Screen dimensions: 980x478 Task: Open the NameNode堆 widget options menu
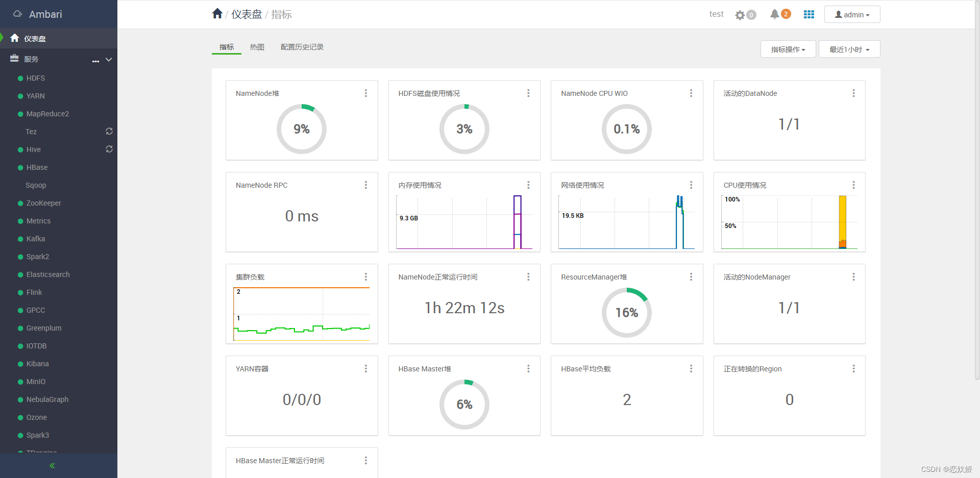365,93
